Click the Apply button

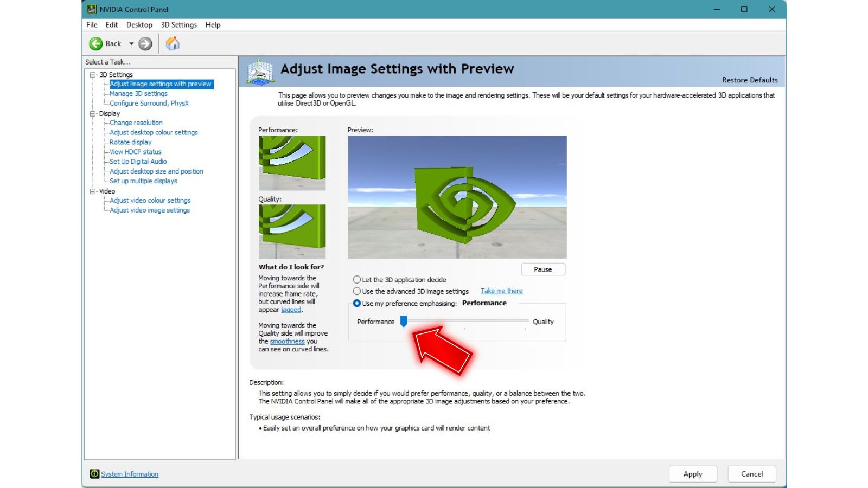693,474
